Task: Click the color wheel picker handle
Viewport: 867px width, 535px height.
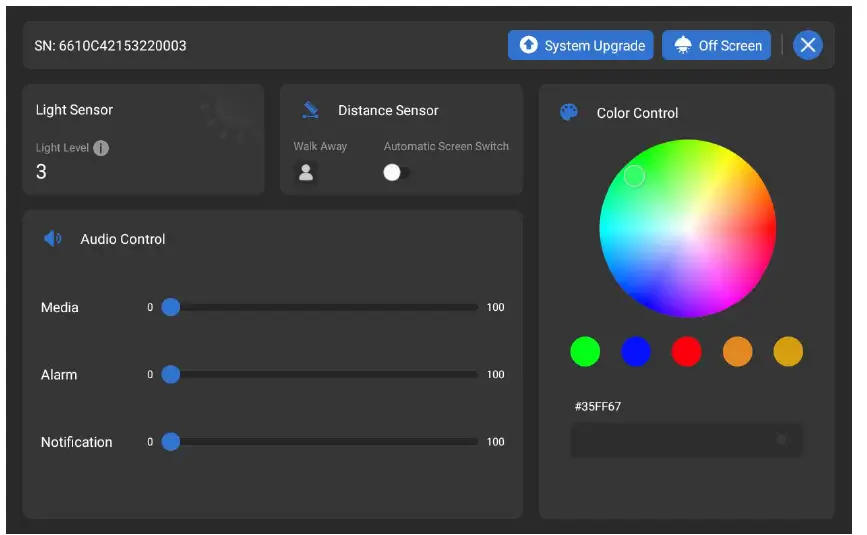Action: pos(634,176)
